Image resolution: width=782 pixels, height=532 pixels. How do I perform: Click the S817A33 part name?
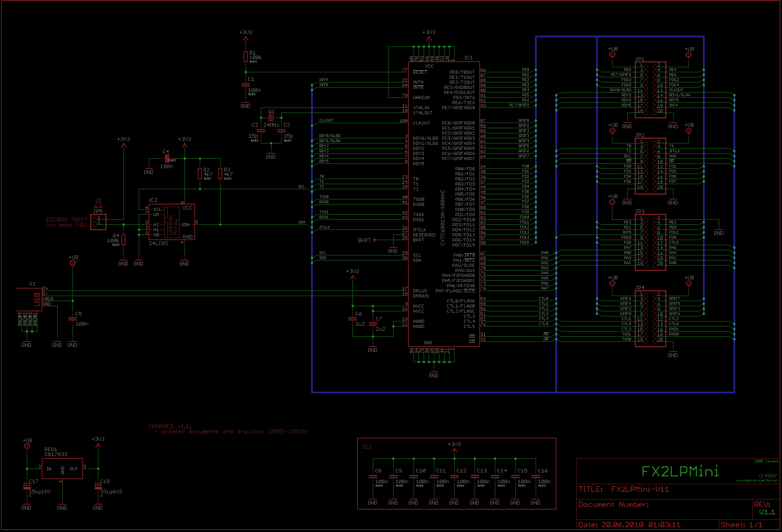[56, 454]
